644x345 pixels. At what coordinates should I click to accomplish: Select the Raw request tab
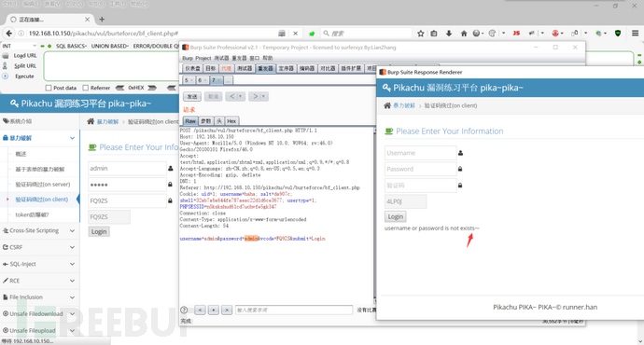click(x=190, y=121)
